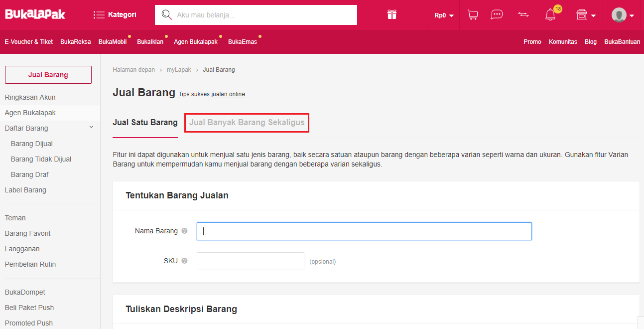Open BukaEmas menu item

click(243, 42)
